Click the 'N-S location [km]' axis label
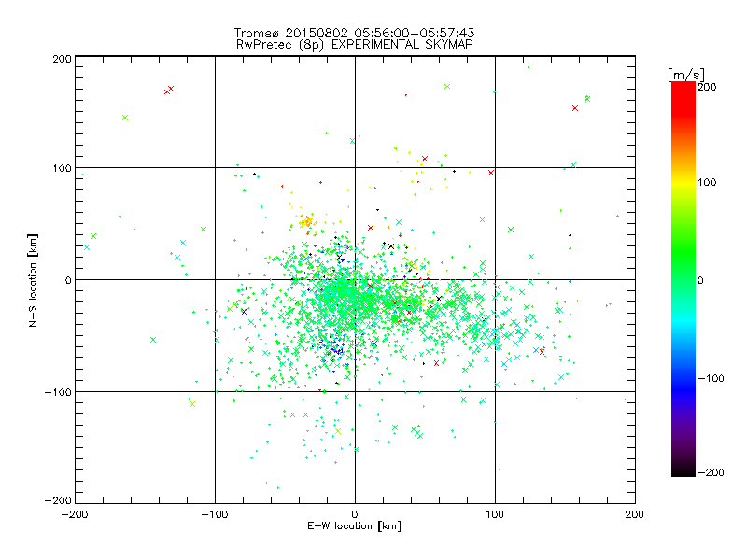 (33, 281)
